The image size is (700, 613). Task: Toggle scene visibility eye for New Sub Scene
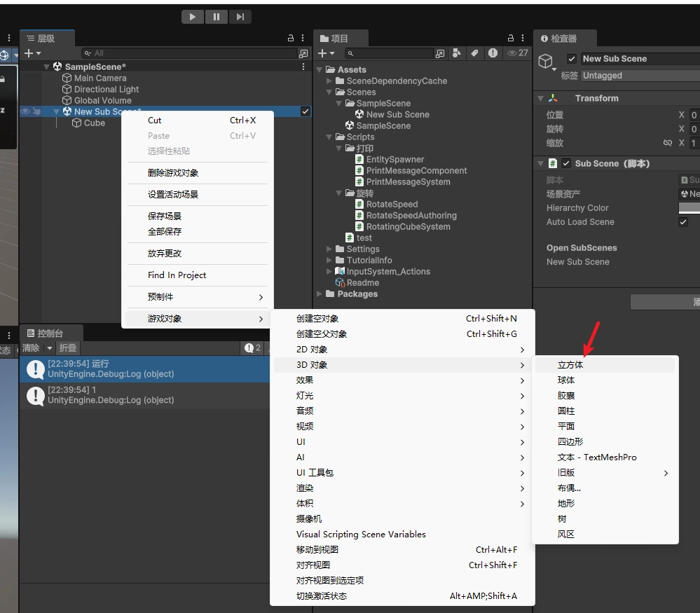pos(25,111)
